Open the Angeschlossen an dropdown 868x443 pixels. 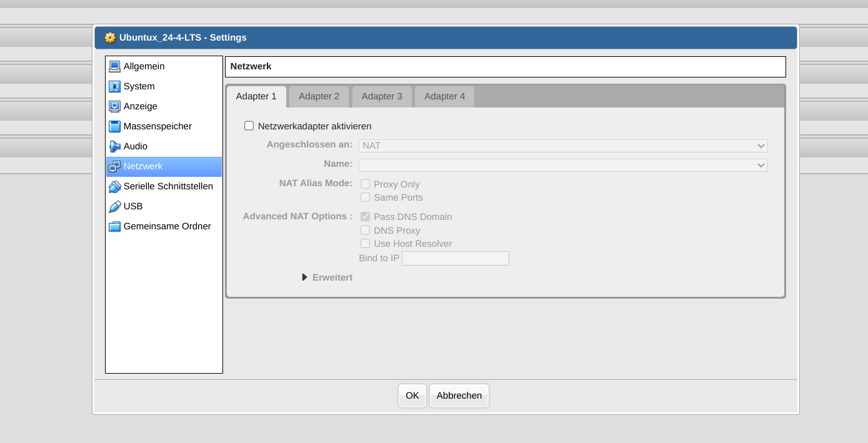[562, 146]
